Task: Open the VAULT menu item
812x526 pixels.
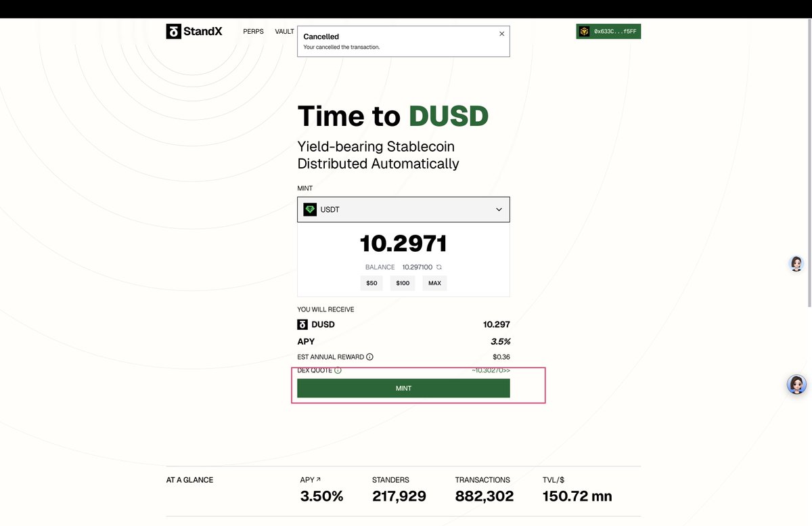Action: coord(284,32)
